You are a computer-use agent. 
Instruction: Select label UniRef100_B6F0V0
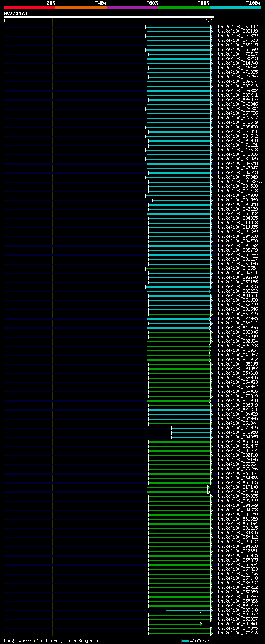238,254
